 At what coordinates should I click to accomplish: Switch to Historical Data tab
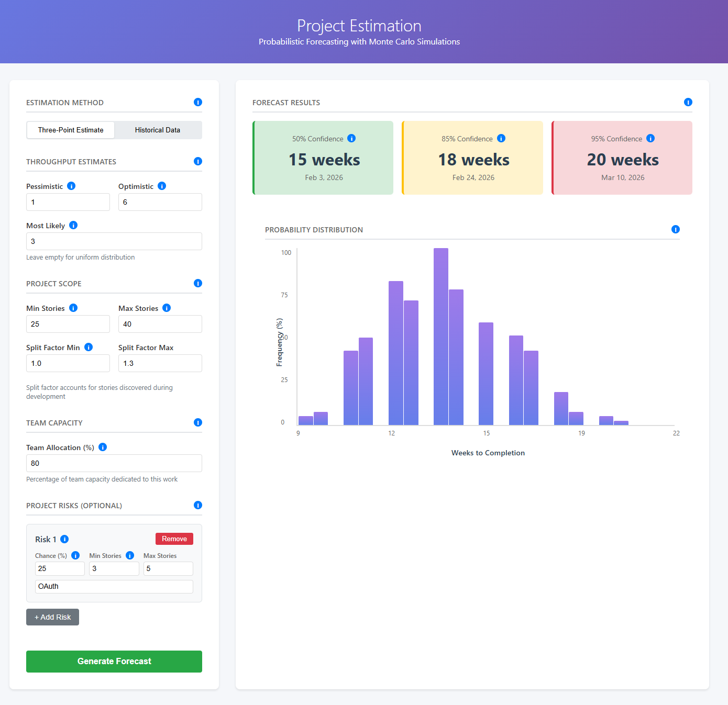tap(158, 130)
